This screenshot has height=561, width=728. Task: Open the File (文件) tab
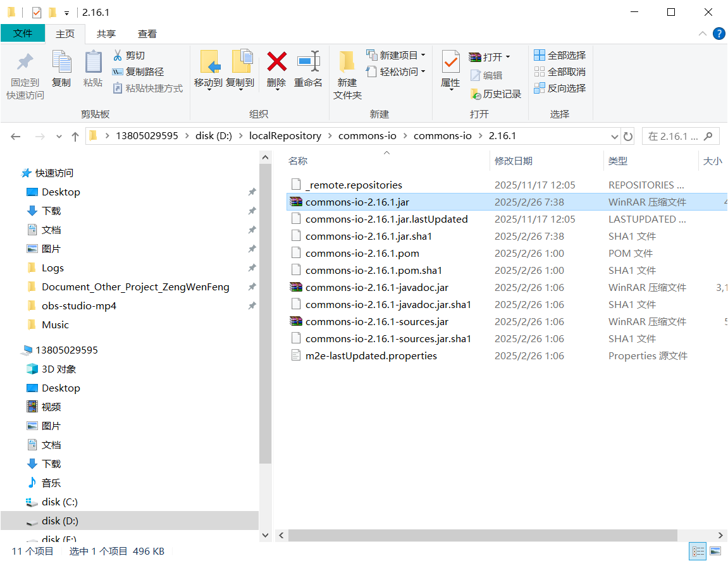point(23,34)
